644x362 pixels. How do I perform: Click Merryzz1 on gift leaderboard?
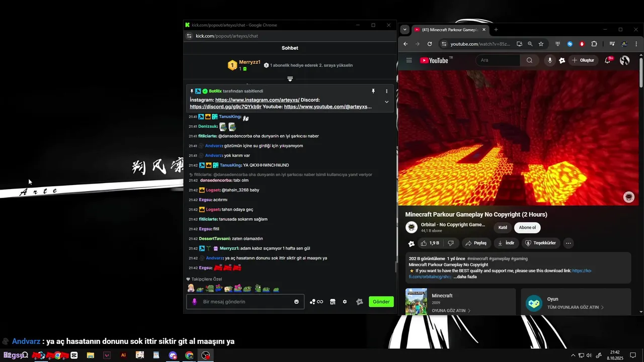pos(250,62)
